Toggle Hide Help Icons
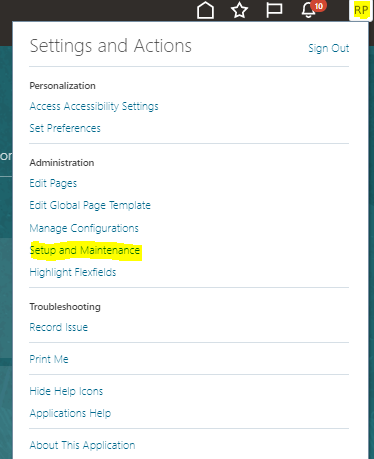The height and width of the screenshot is (459, 374). pyautogui.click(x=66, y=391)
